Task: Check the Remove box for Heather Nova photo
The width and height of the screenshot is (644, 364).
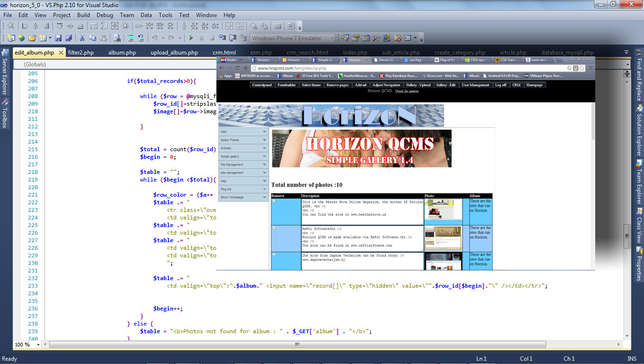Action: click(x=274, y=201)
